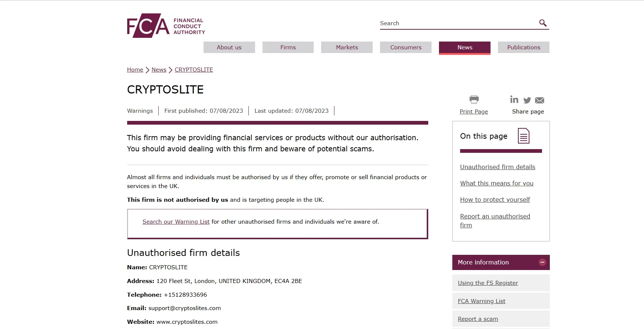Screen dimensions: 644x329
Task: Collapse the More information panel
Action: [542, 262]
